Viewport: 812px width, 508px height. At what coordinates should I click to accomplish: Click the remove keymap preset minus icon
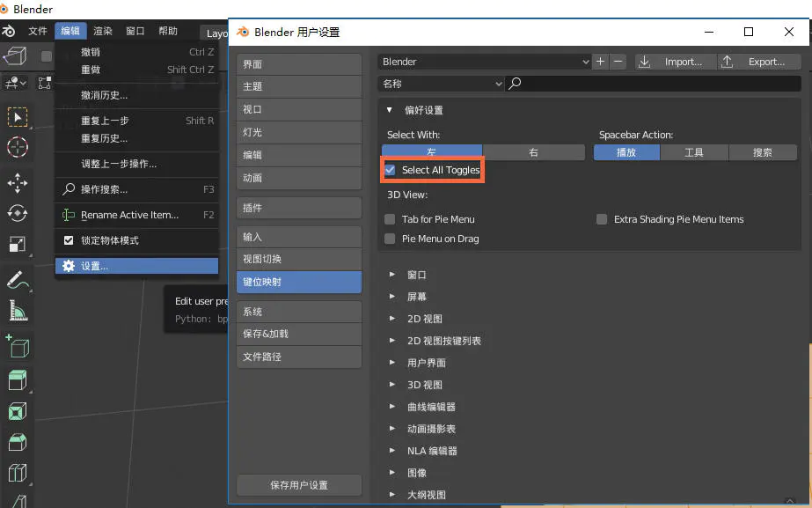coord(618,62)
